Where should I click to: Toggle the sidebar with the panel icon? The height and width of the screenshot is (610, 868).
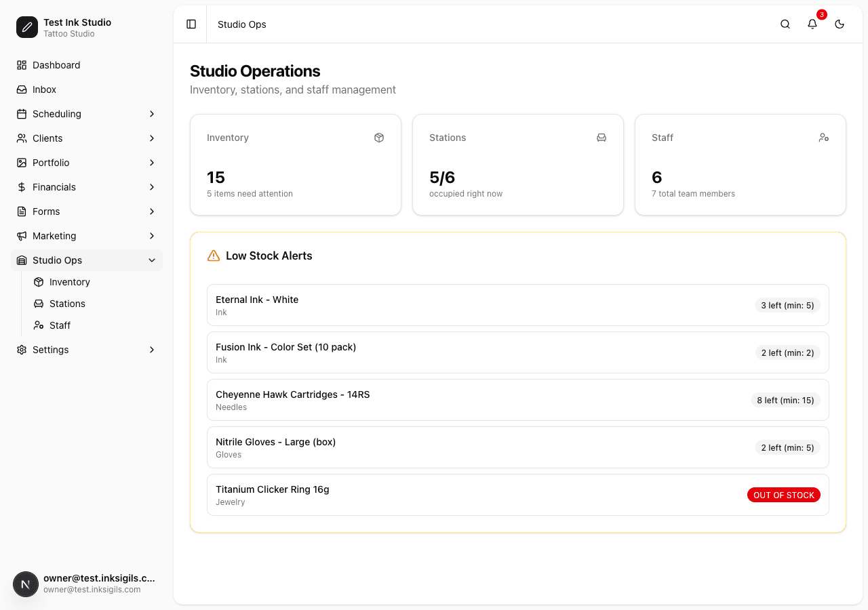tap(191, 24)
